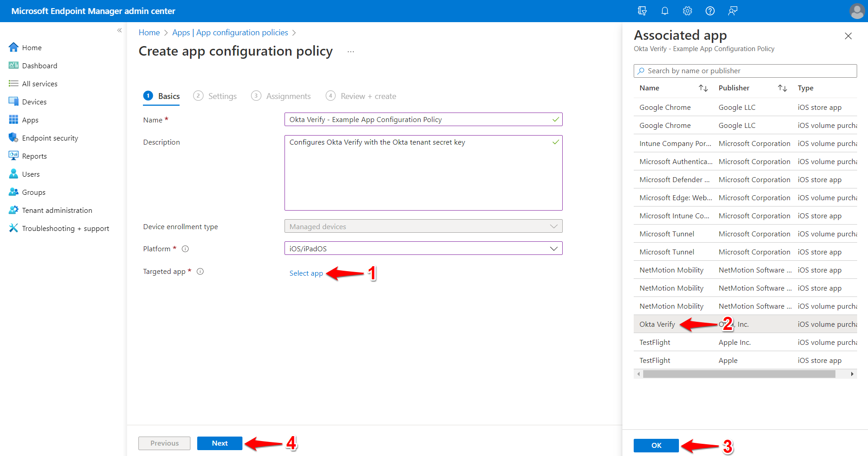Click the horizontal scrollbar of app list
The width and height of the screenshot is (868, 456).
[739, 374]
